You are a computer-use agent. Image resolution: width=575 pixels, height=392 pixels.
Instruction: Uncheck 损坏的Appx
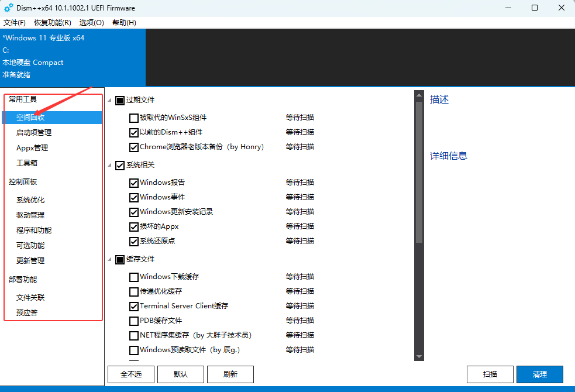click(x=134, y=226)
